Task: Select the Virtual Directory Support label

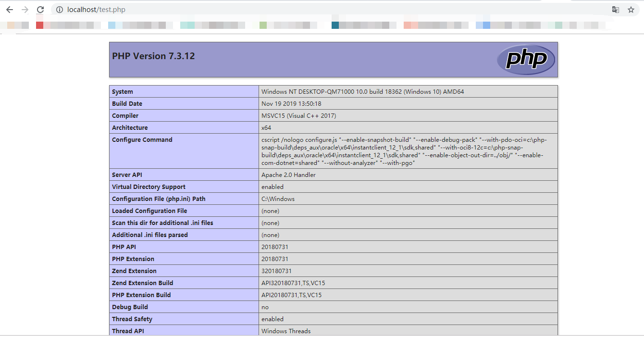Action: (149, 187)
